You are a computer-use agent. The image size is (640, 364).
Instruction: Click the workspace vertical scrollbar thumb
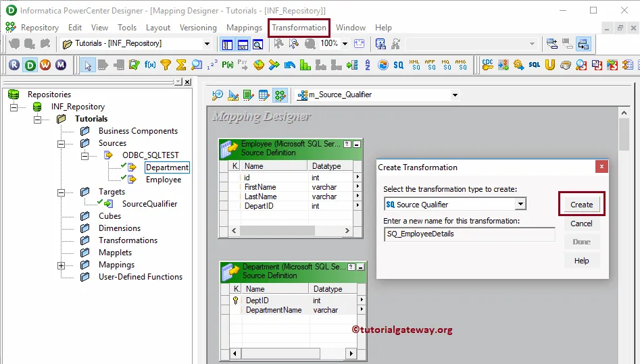[624, 134]
